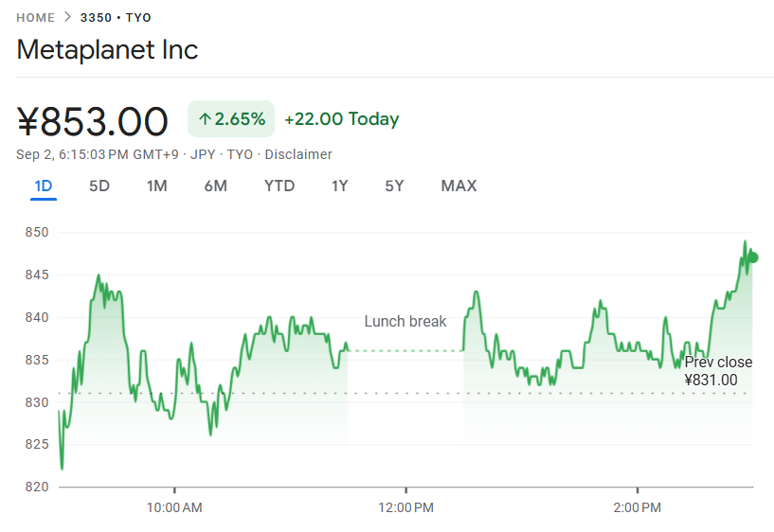The image size is (774, 532).
Task: Click the Lunch break label on chart
Action: point(405,322)
